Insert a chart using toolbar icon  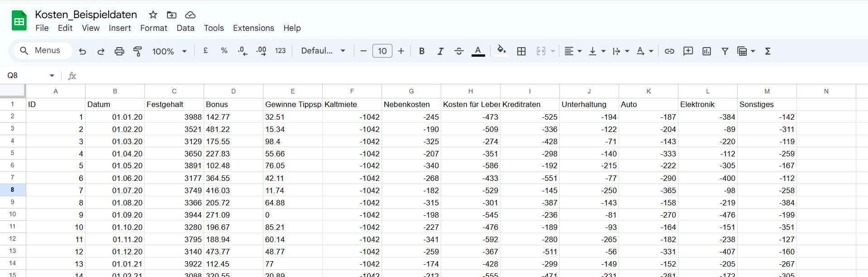click(x=706, y=51)
